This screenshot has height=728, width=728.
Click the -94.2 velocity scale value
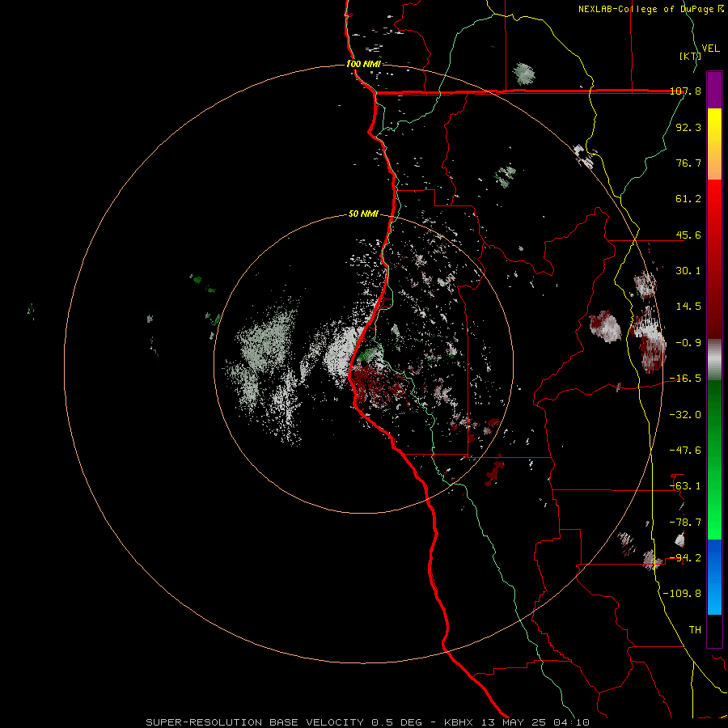(x=685, y=557)
